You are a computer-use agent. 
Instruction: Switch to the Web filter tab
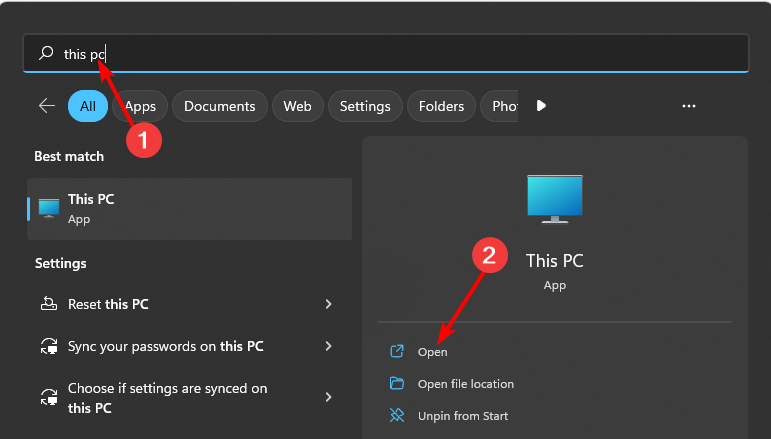point(297,106)
